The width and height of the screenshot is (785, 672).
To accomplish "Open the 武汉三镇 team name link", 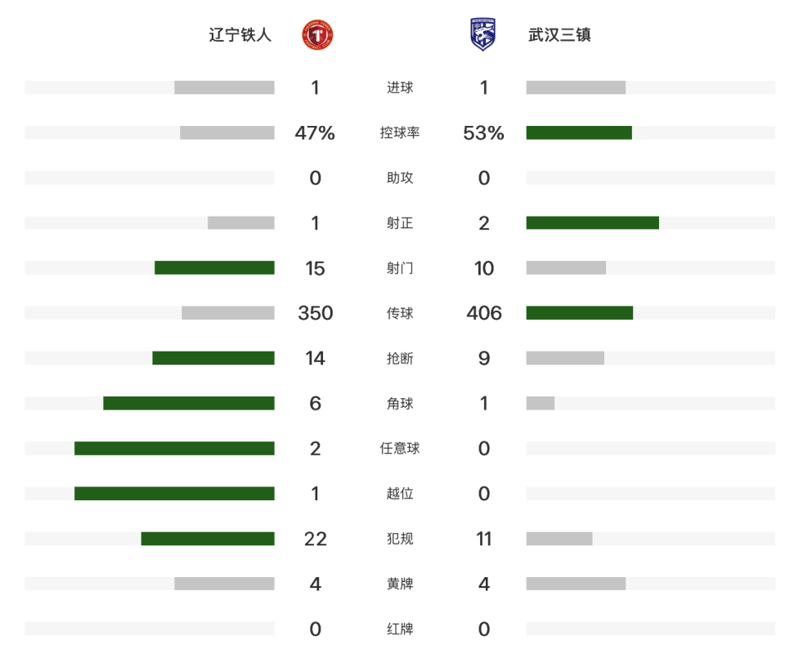I will point(559,34).
